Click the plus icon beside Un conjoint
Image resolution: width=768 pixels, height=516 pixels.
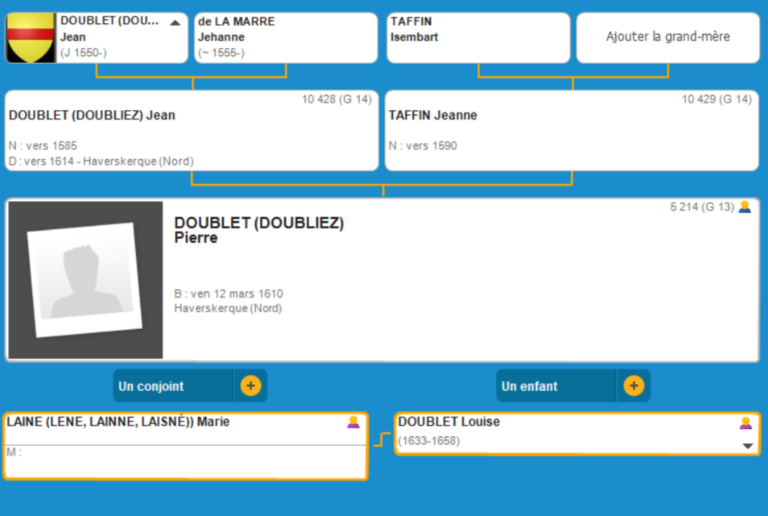[250, 386]
